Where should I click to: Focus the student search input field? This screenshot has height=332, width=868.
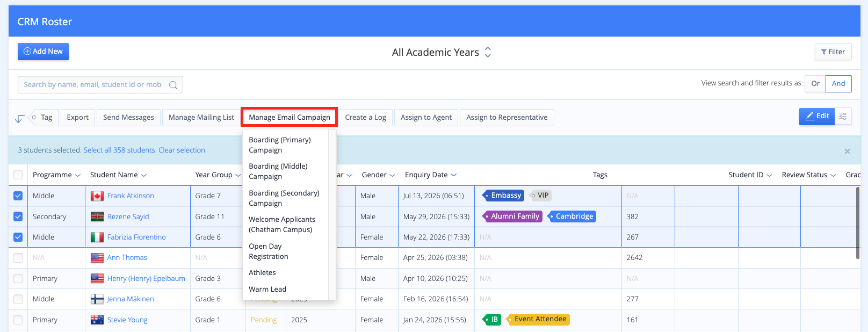click(x=93, y=85)
